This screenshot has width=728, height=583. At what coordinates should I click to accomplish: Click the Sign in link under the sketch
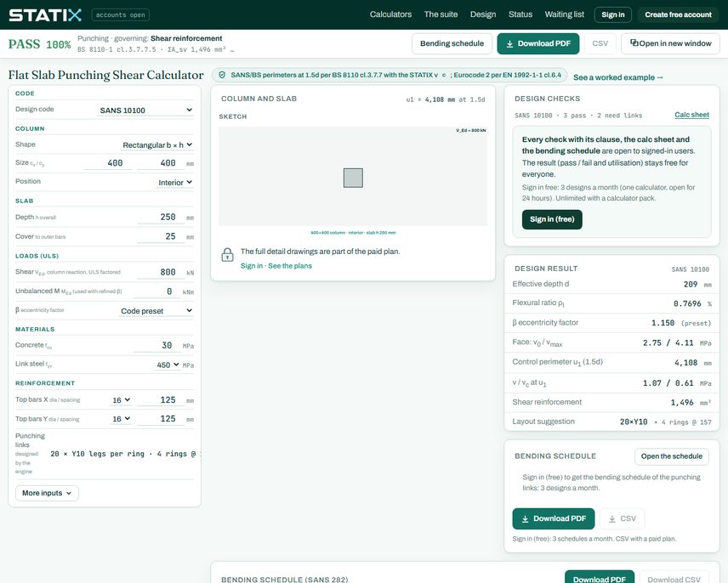click(x=251, y=266)
